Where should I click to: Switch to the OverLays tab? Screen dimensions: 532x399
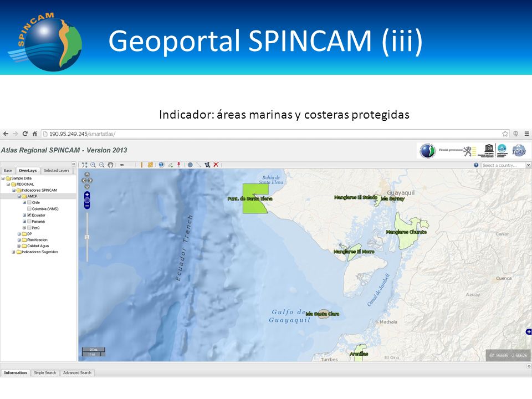(x=28, y=171)
